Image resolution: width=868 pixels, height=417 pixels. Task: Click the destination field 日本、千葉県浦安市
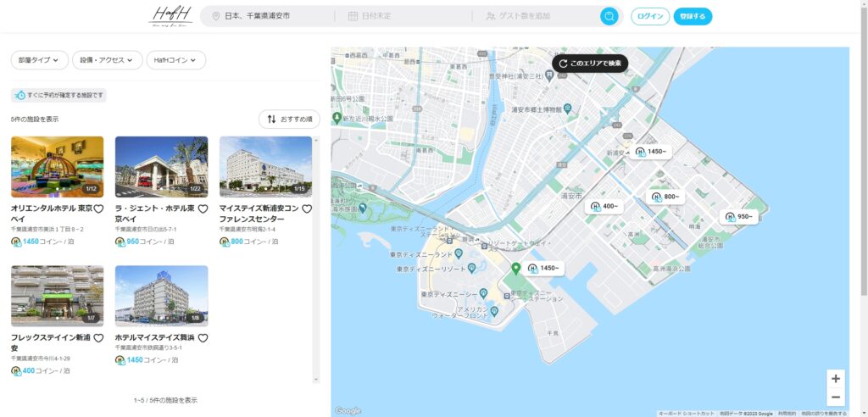268,16
